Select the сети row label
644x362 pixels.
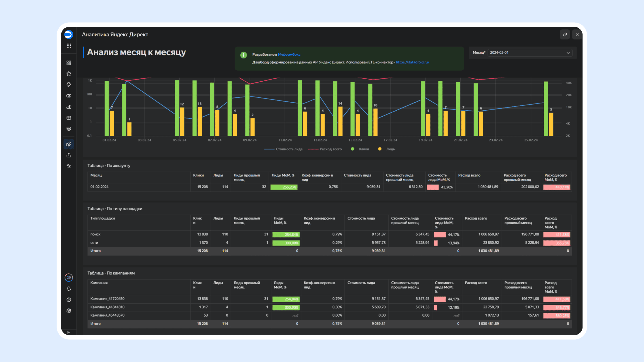(94, 243)
